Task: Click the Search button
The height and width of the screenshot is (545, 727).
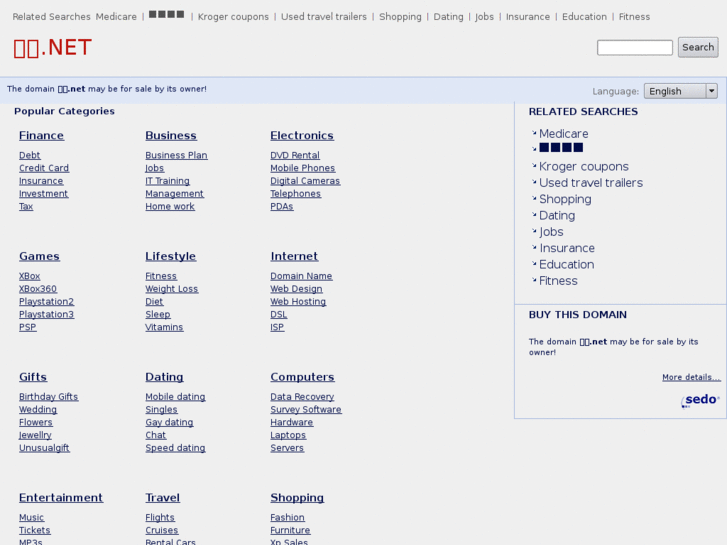Action: tap(698, 47)
